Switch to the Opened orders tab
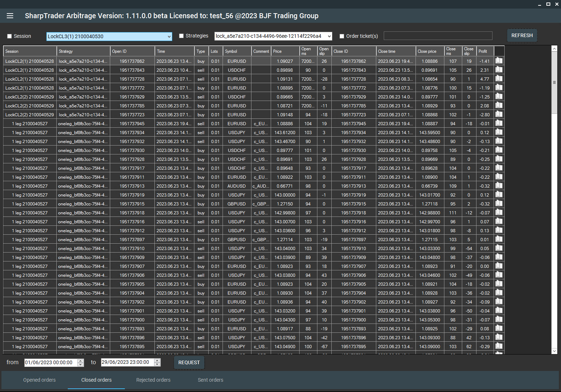Image resolution: width=561 pixels, height=392 pixels. (x=39, y=380)
